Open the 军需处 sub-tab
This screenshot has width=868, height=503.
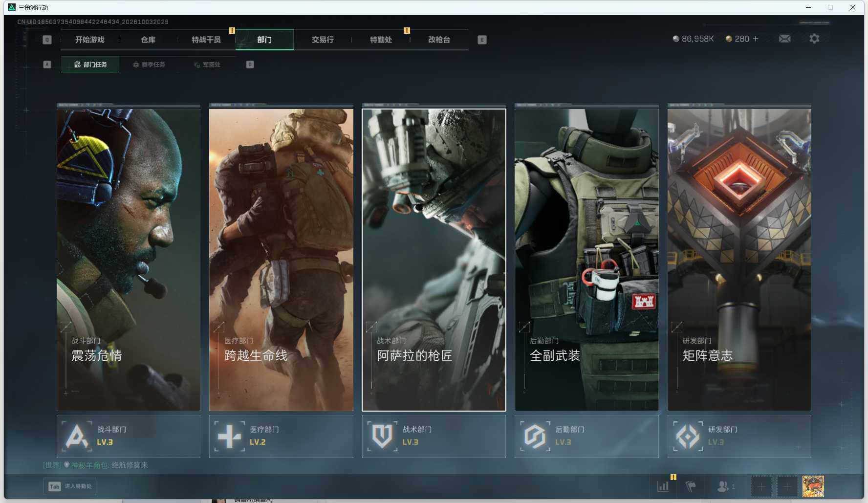[207, 65]
